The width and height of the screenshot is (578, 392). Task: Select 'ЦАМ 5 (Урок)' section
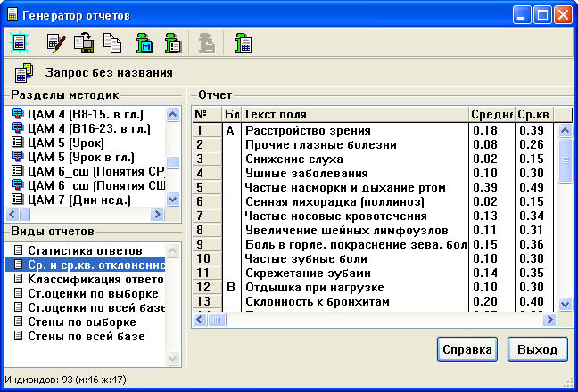tap(85, 143)
